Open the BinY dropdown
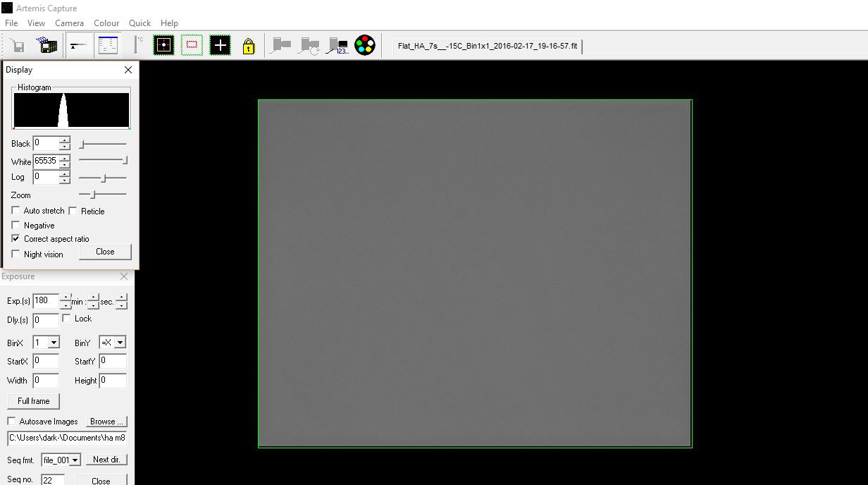 tap(120, 343)
